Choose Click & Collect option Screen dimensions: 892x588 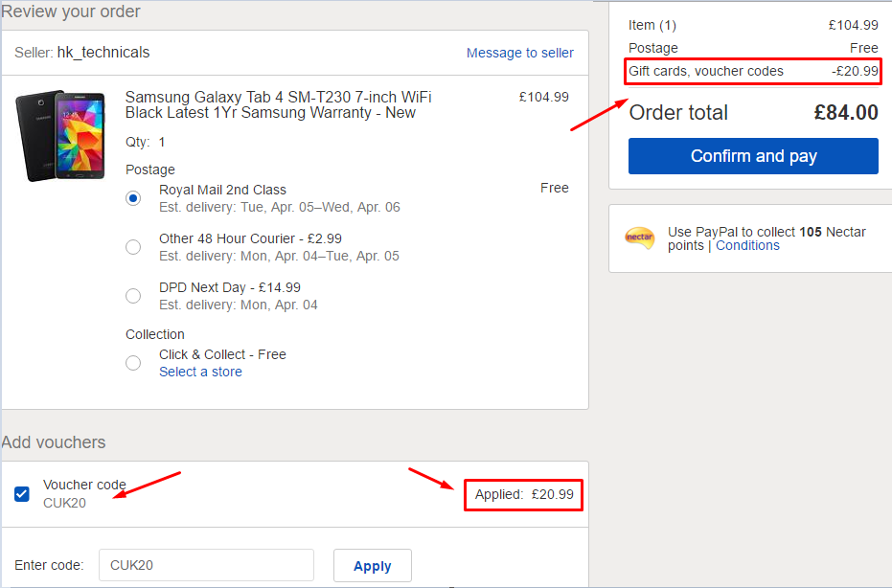click(x=133, y=363)
